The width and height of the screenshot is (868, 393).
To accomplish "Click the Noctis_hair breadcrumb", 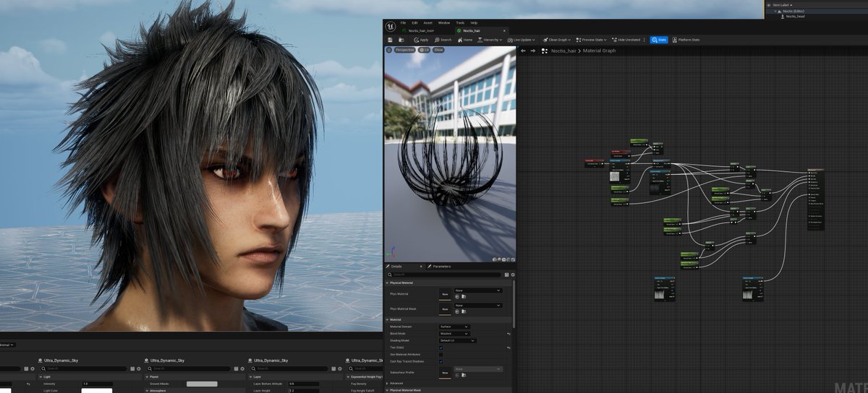I will [563, 51].
